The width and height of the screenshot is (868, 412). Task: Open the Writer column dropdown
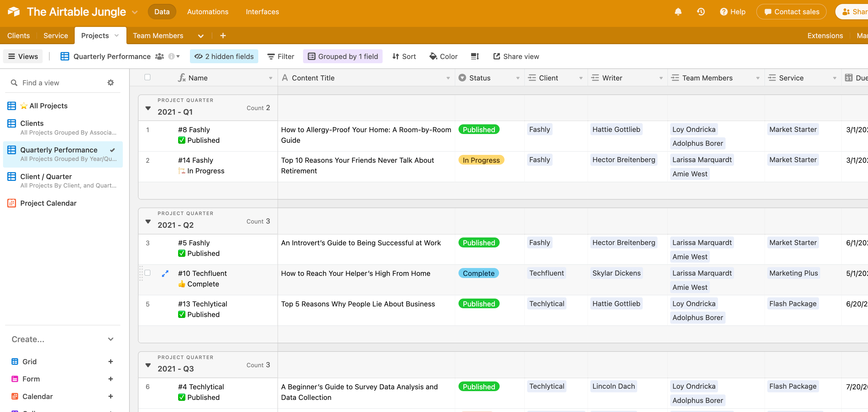tap(661, 78)
